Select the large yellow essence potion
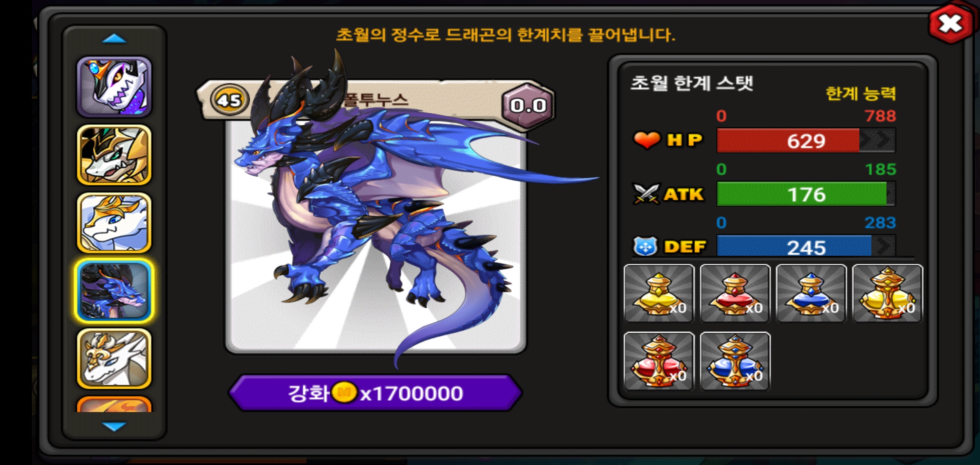The image size is (980, 465). (887, 293)
